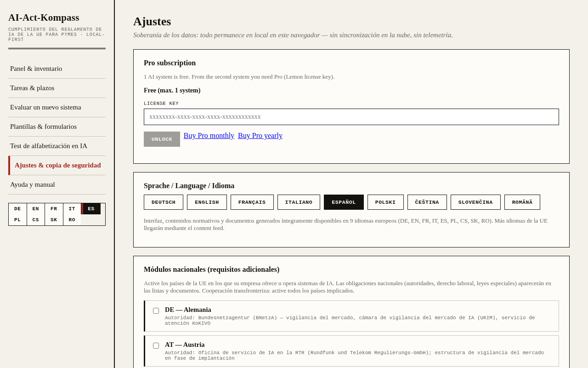Enable the DE — Alemania module checkbox
Screen dimensions: 588x368
156,310
